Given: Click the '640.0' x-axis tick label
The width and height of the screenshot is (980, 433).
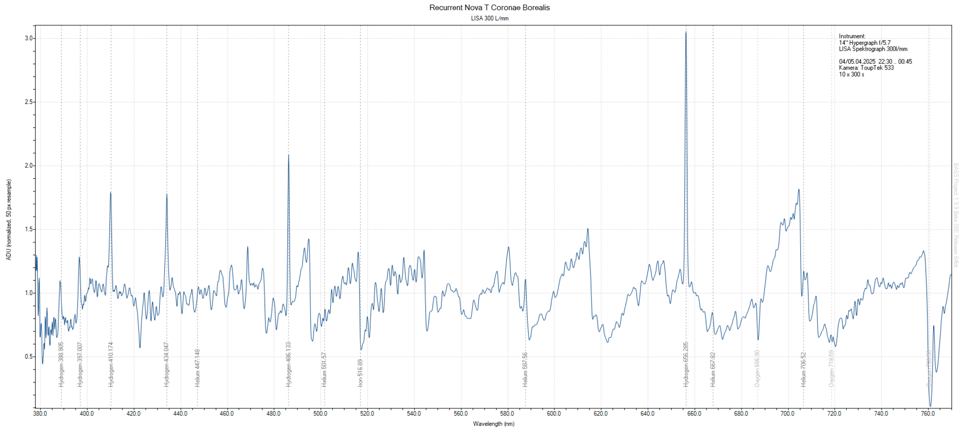Looking at the screenshot, I should coord(648,414).
